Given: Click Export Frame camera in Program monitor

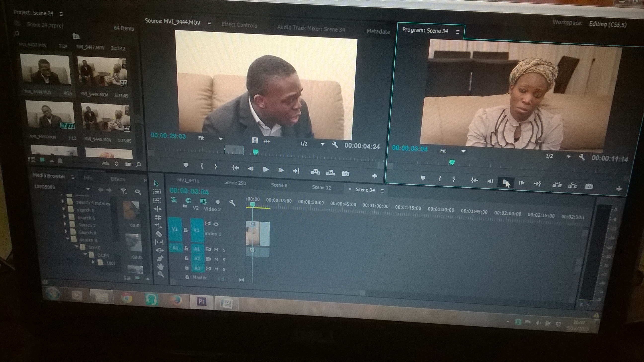Looking at the screenshot, I should tap(589, 186).
